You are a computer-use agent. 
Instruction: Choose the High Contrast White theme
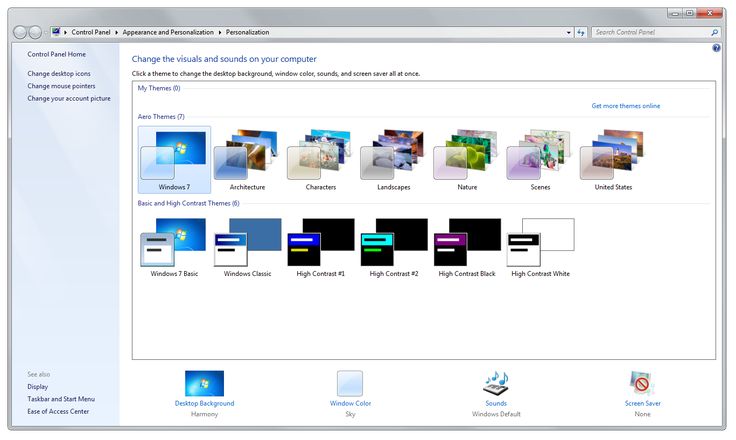[x=540, y=247]
